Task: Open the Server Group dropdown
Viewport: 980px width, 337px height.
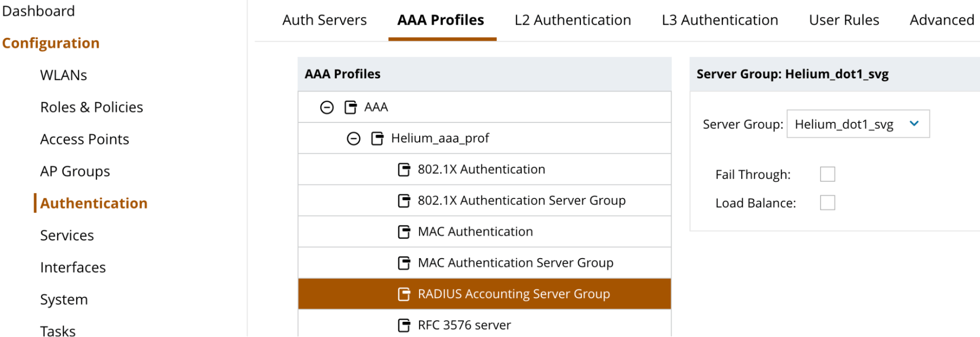Action: [857, 124]
